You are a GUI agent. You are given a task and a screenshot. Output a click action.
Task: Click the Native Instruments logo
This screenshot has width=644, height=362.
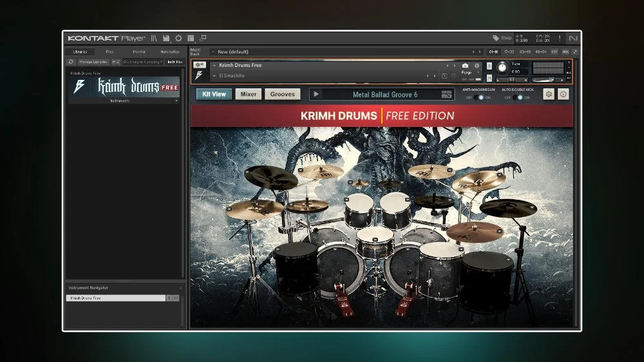tap(573, 38)
